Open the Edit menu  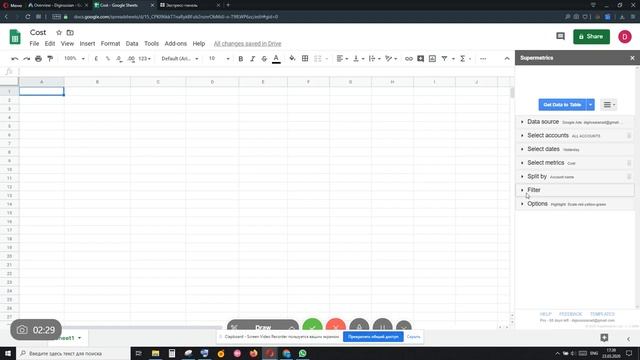pos(50,44)
